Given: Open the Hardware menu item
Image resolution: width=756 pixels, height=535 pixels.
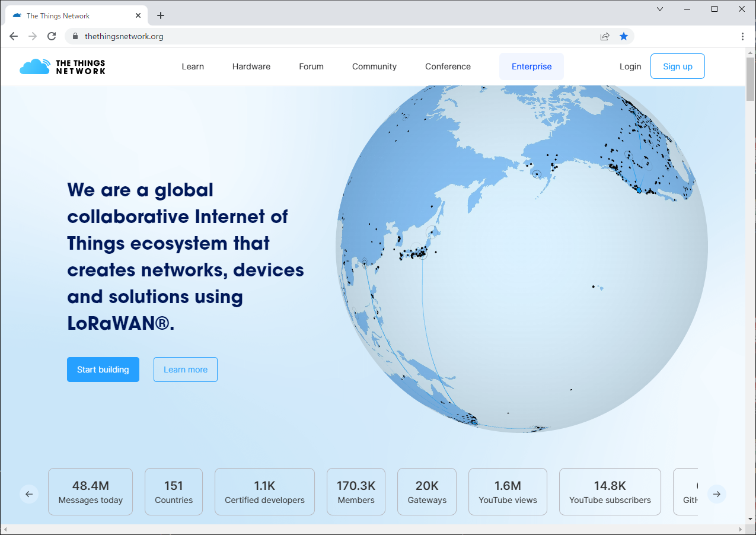Looking at the screenshot, I should point(251,66).
